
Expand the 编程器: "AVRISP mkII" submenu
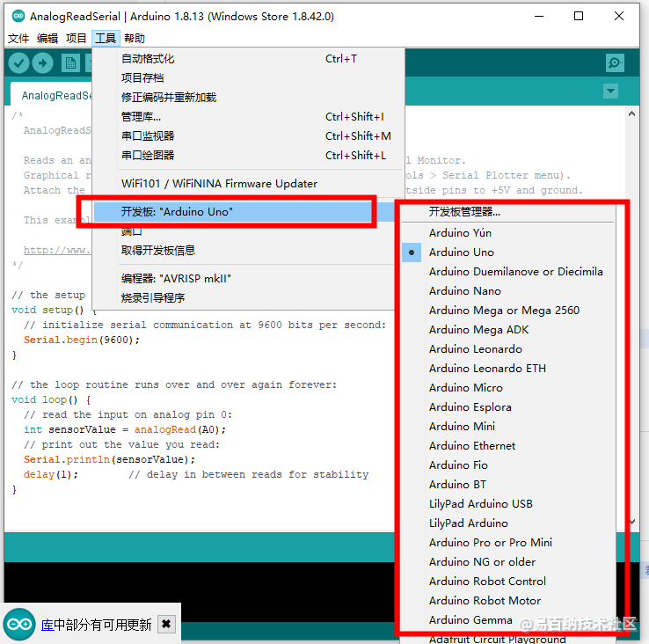pyautogui.click(x=244, y=278)
